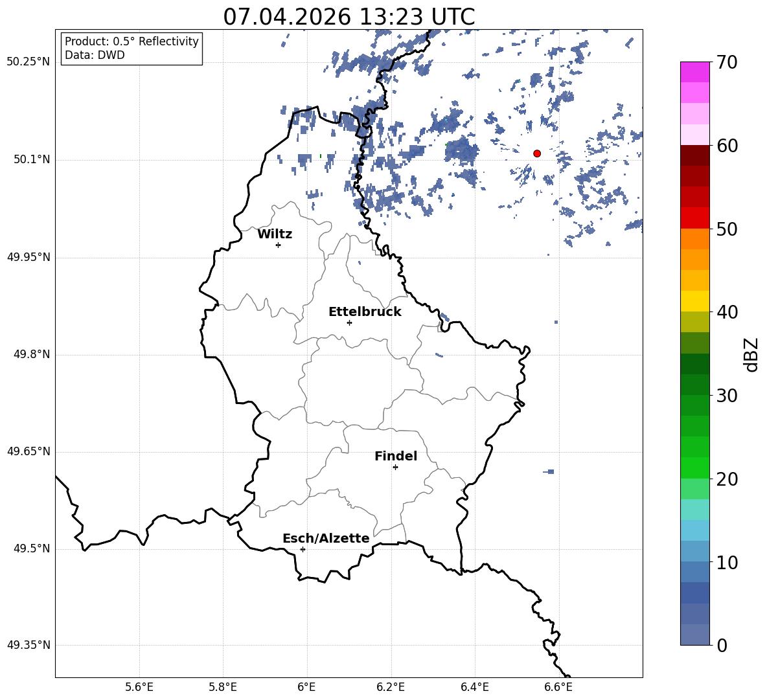Click the yellow 40 dBZ colorbar segment
Screen dimensions: 767x700
pyautogui.click(x=694, y=301)
